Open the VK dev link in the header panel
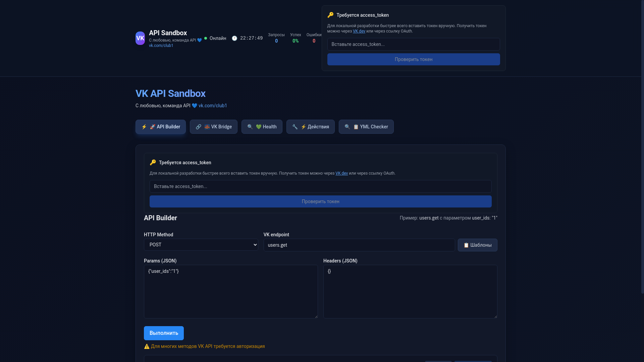The width and height of the screenshot is (644, 362). [359, 31]
